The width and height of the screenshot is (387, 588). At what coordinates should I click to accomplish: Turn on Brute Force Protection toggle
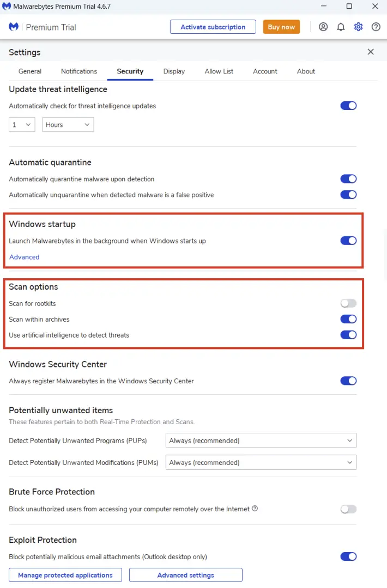(348, 509)
